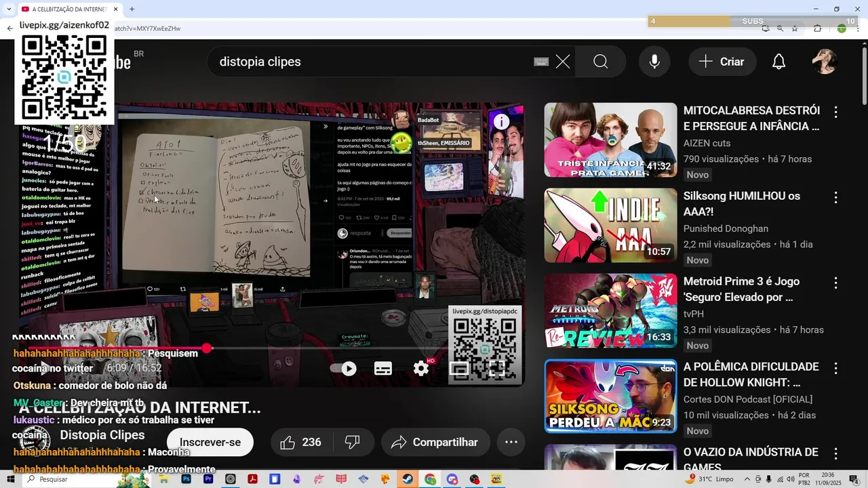Click Cortes DON Podcast [OFICIAL] channel
This screenshot has height=488, width=868.
(748, 399)
